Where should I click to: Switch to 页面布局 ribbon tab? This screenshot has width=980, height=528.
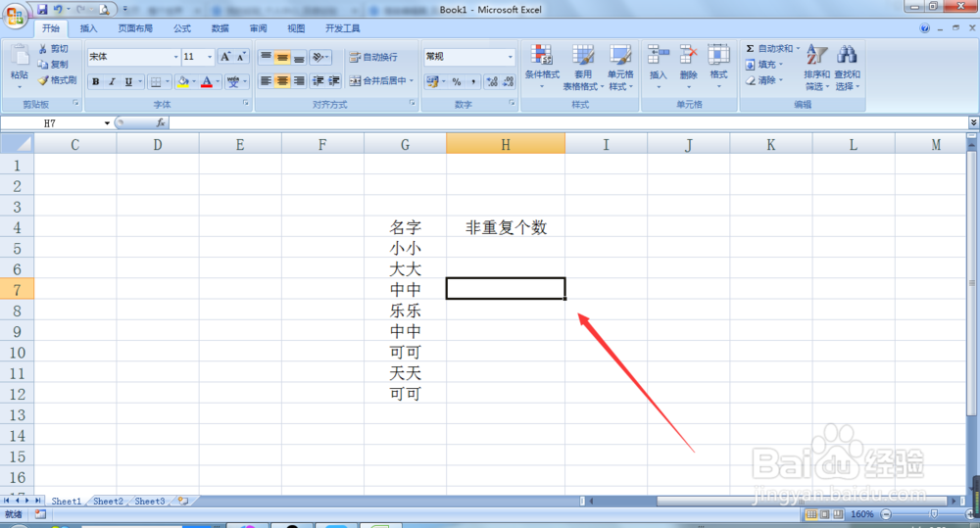135,28
